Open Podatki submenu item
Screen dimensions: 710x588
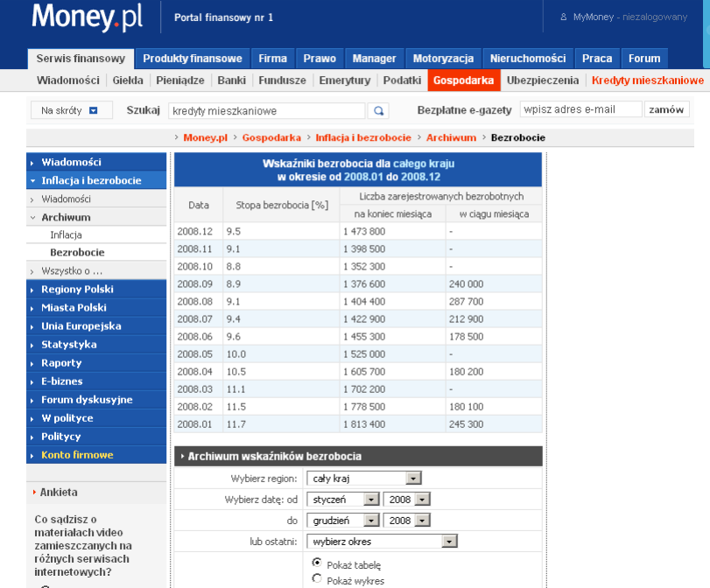pyautogui.click(x=402, y=80)
